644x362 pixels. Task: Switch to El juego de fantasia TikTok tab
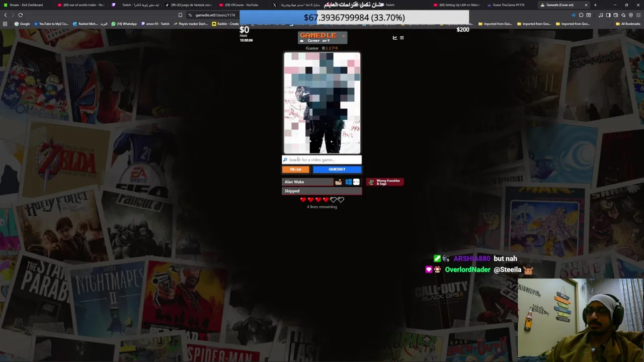tap(189, 5)
